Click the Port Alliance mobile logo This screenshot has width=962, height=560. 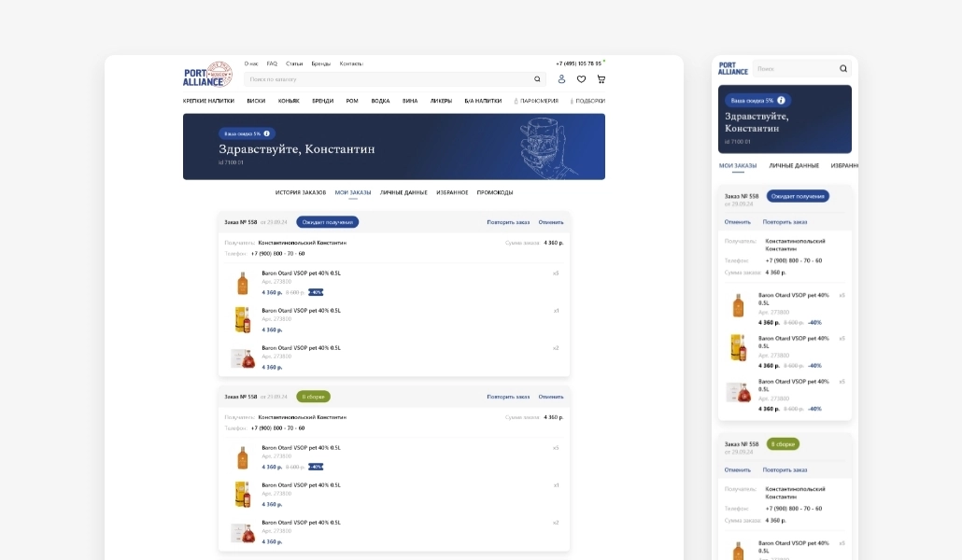coord(733,68)
